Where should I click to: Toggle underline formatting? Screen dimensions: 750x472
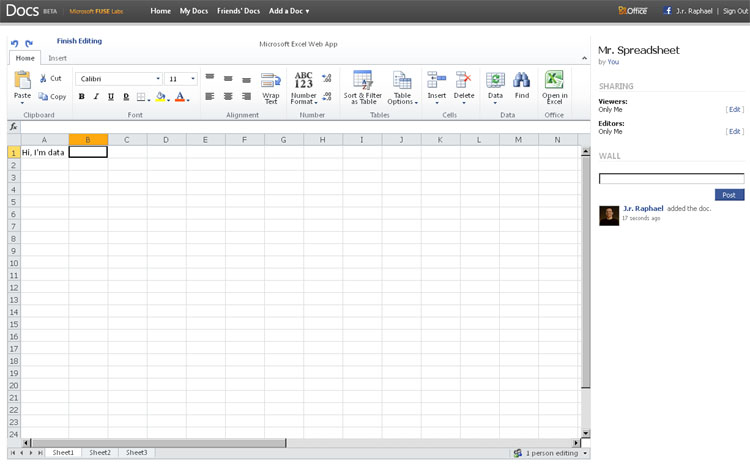pos(110,97)
